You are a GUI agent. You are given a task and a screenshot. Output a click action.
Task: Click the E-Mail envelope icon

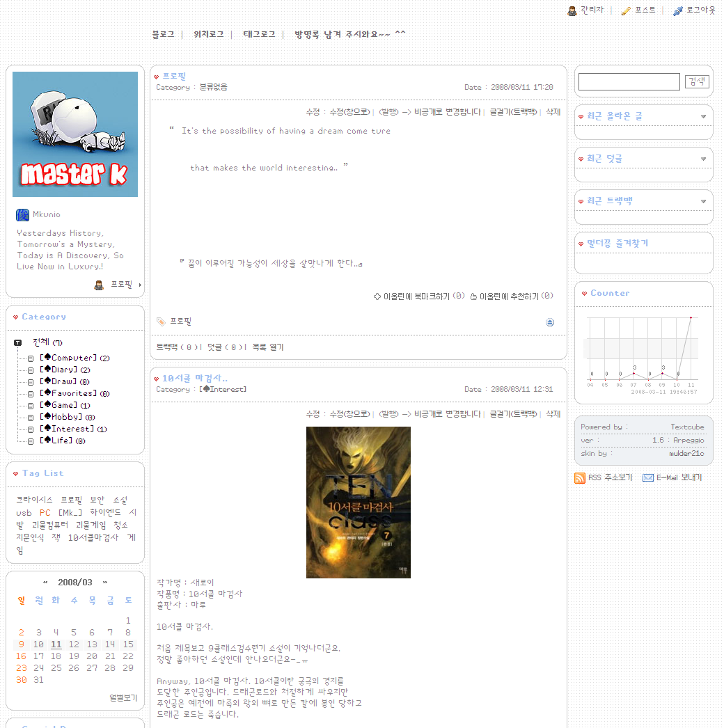pos(648,477)
